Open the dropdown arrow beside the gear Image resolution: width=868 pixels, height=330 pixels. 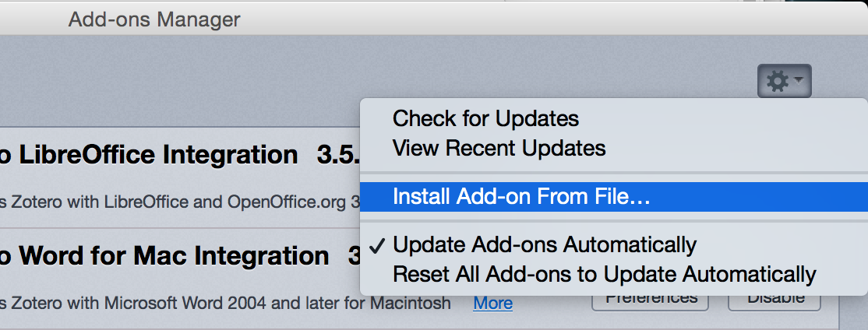coord(798,80)
